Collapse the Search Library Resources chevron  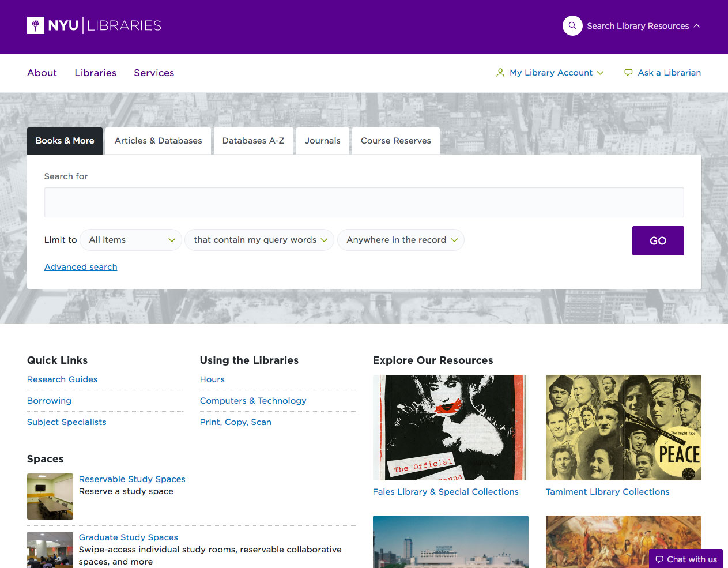click(697, 26)
